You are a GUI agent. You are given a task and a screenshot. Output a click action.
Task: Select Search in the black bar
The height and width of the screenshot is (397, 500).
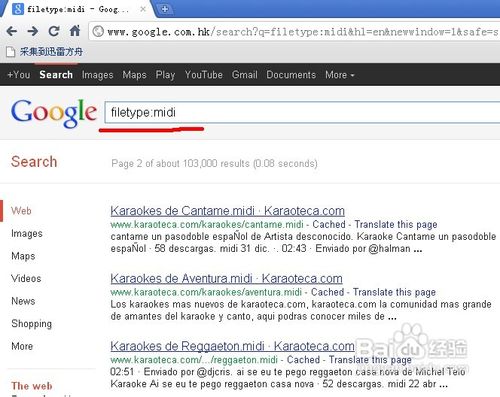[56, 75]
